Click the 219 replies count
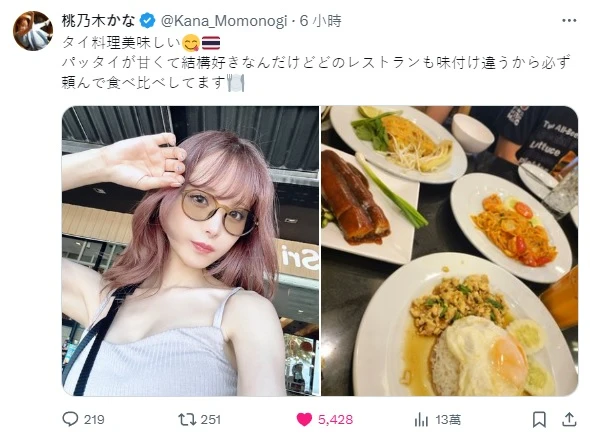 pyautogui.click(x=94, y=419)
